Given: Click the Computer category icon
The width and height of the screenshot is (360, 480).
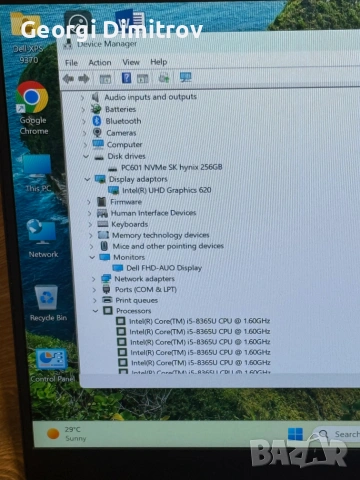Looking at the screenshot, I should (98, 144).
